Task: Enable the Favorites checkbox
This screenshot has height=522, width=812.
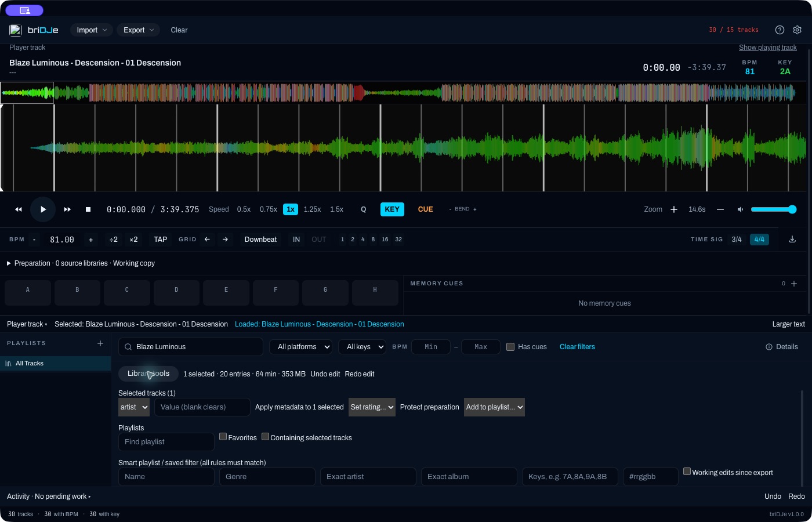Action: [223, 437]
